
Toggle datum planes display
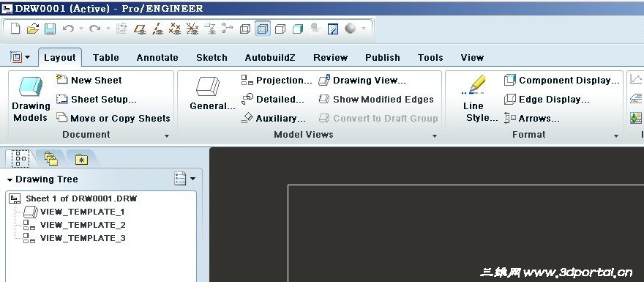click(140, 29)
